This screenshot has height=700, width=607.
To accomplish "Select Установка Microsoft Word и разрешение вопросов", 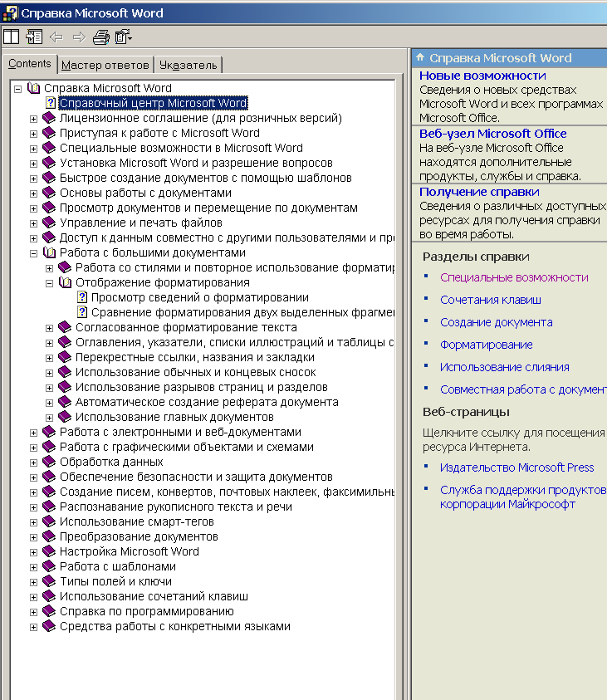I will click(x=196, y=163).
